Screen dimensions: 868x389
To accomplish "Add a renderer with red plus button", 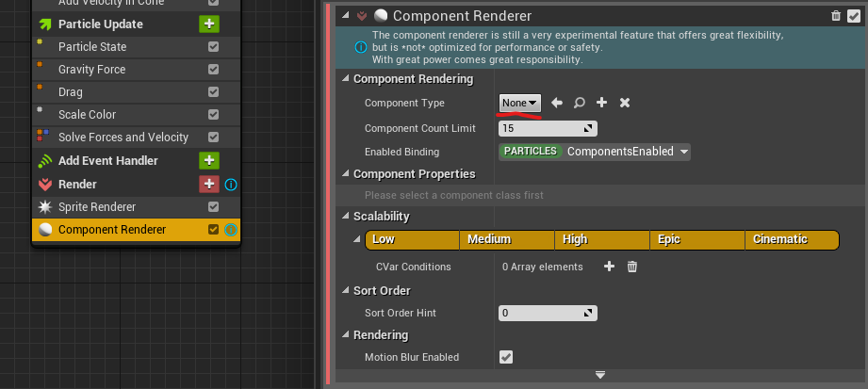I will click(209, 184).
